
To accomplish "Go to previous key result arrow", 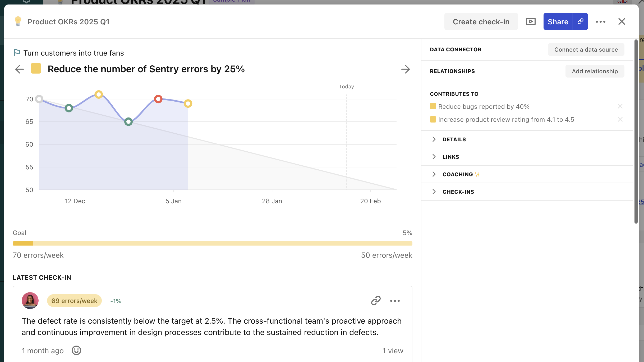I will [x=19, y=69].
